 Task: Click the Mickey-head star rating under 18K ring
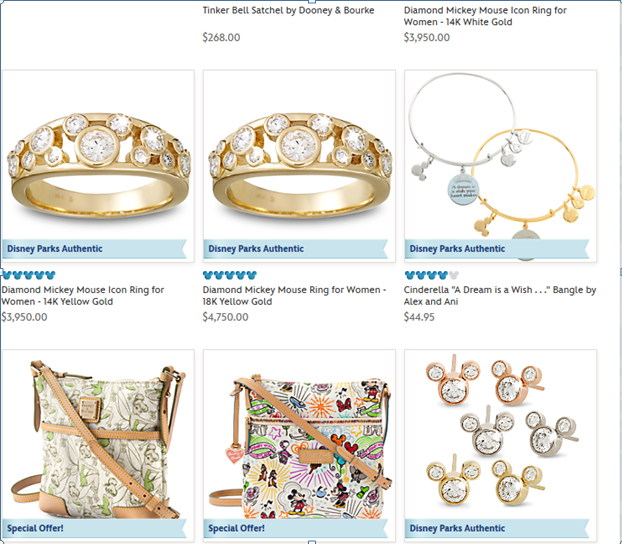click(230, 275)
